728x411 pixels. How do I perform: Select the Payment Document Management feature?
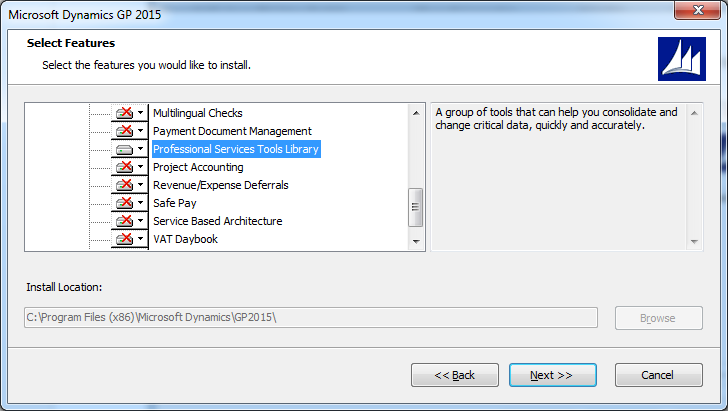point(232,131)
